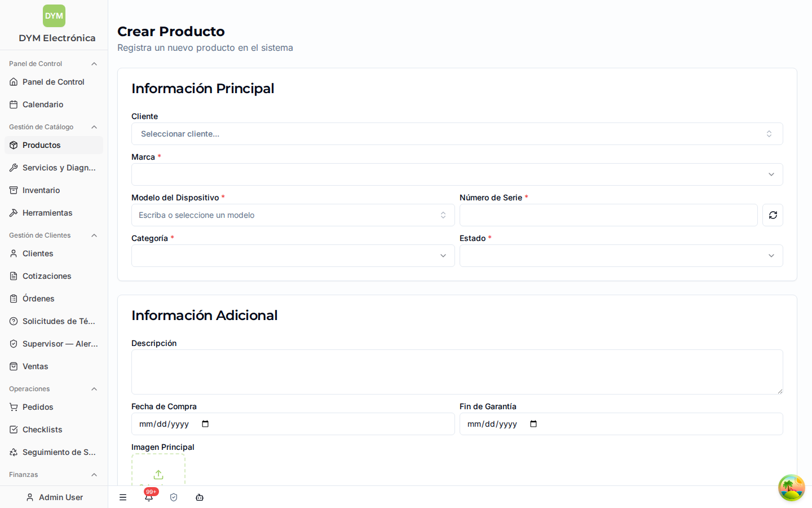Open Clientes from sidebar
This screenshot has width=812, height=508.
[x=54, y=253]
